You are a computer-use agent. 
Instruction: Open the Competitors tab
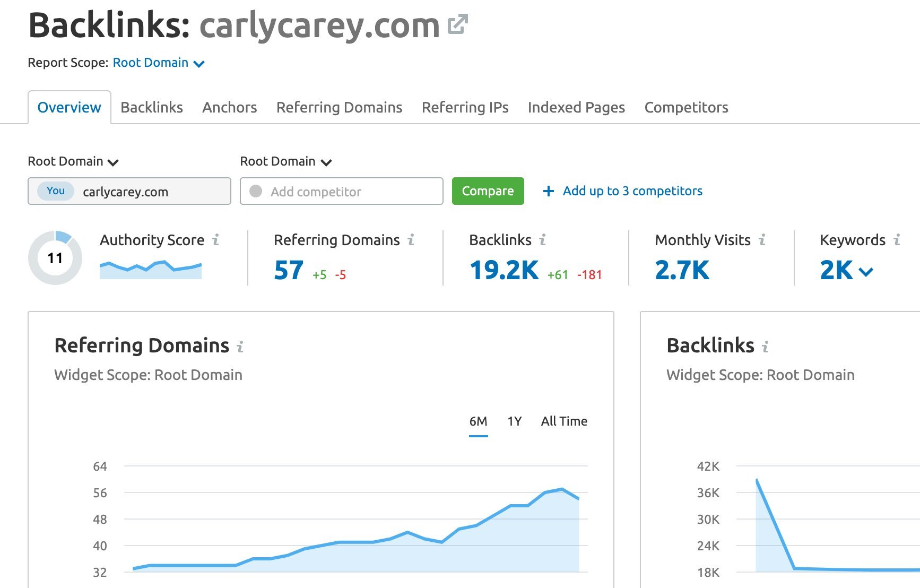(687, 108)
